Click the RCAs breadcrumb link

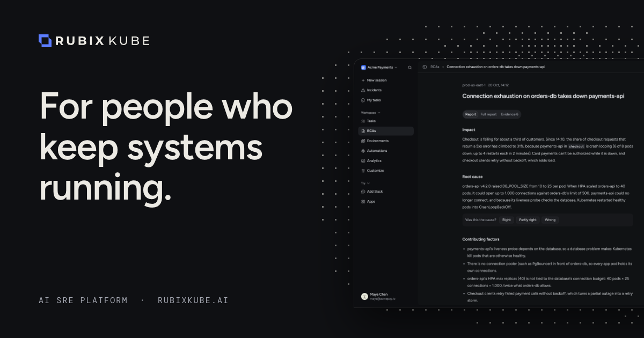pos(435,67)
